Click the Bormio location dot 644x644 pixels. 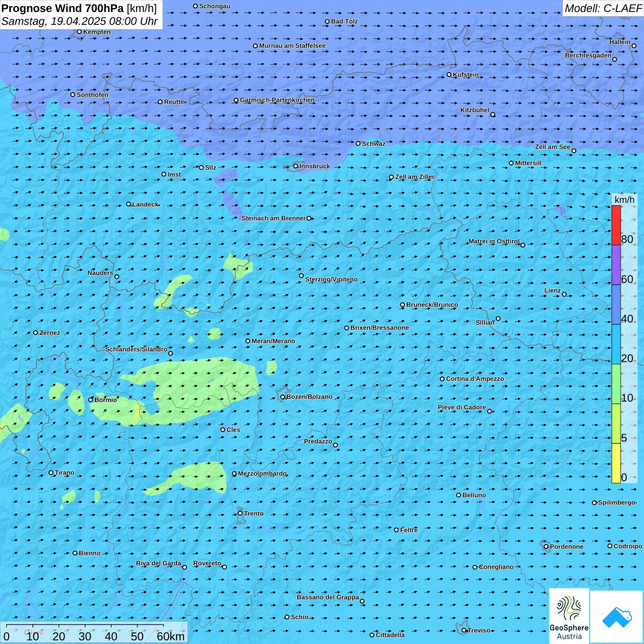91,400
